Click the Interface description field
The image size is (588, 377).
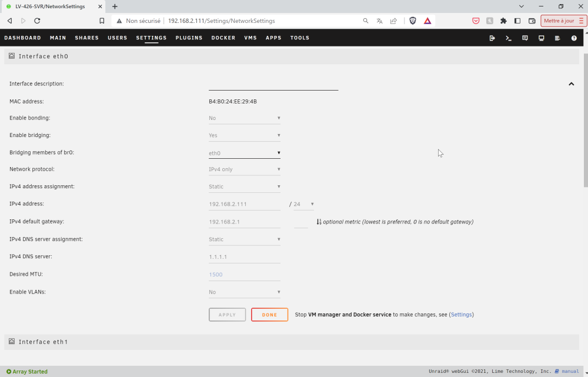pyautogui.click(x=273, y=84)
